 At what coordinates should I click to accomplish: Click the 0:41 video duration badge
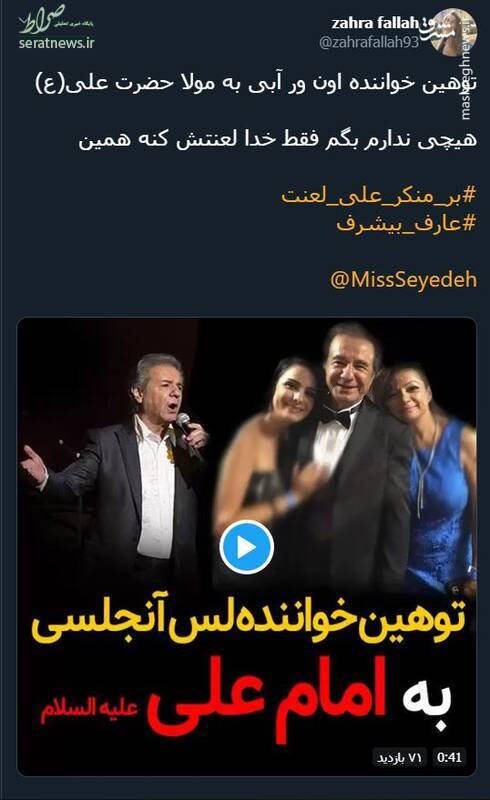(449, 758)
